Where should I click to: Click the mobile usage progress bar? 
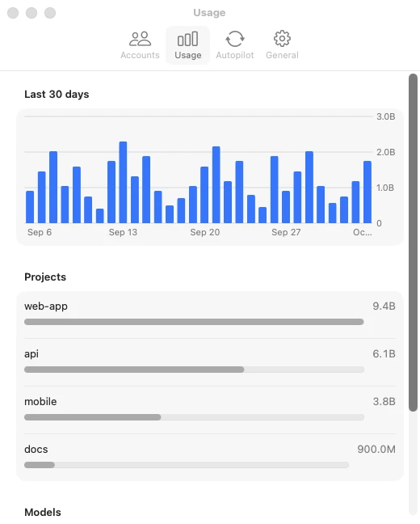tap(194, 417)
